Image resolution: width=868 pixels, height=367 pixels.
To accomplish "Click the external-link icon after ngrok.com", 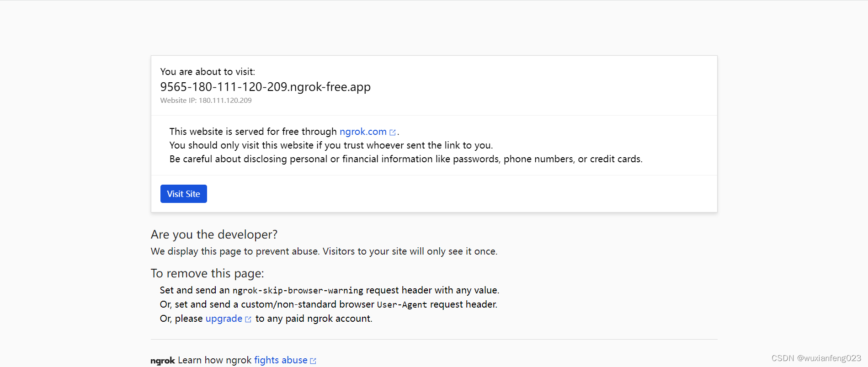I will [392, 133].
